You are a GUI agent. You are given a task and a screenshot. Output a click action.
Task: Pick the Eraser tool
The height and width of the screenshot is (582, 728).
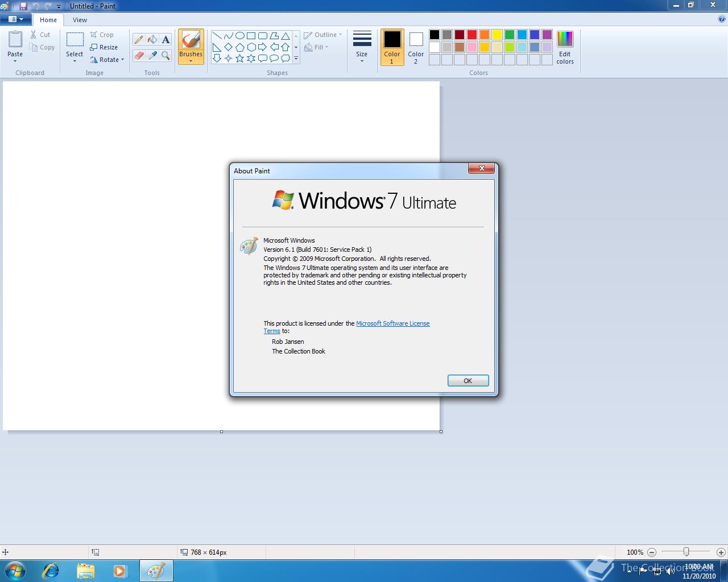(139, 55)
